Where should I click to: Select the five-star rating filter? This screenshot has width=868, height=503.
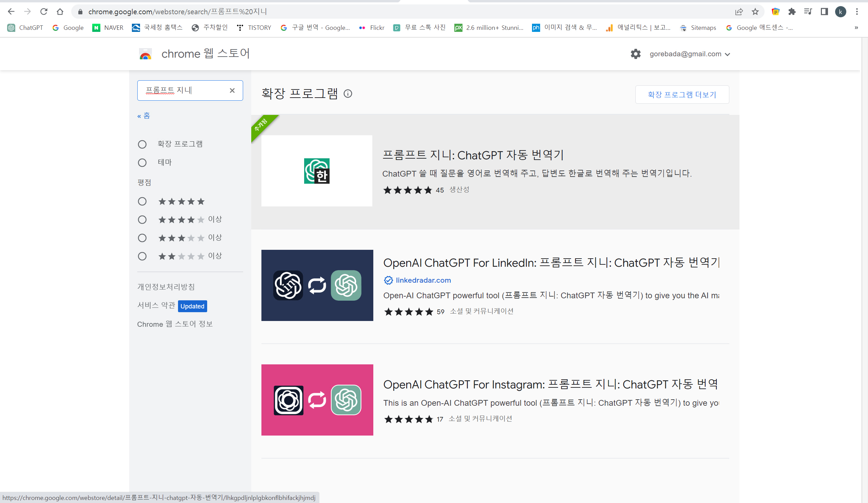[142, 201]
